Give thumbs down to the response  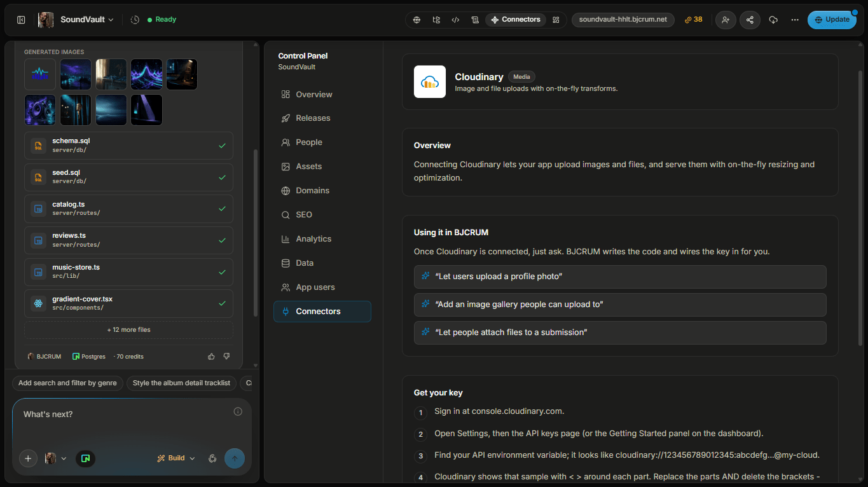(226, 357)
